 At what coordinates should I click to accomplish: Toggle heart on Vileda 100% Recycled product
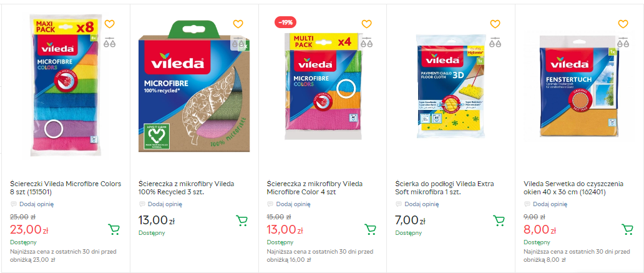238,24
